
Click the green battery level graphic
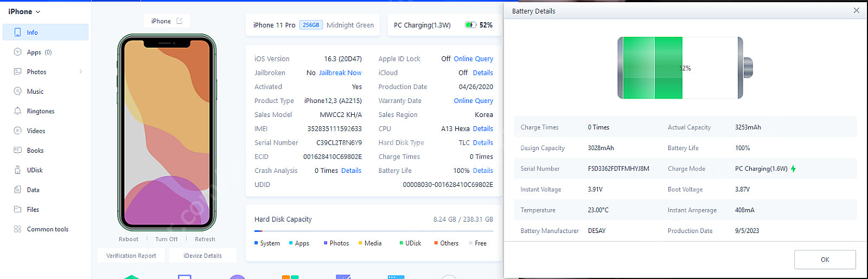click(652, 68)
